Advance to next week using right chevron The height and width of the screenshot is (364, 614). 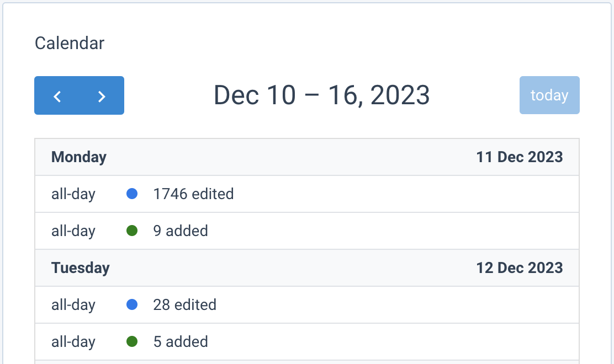(x=102, y=96)
